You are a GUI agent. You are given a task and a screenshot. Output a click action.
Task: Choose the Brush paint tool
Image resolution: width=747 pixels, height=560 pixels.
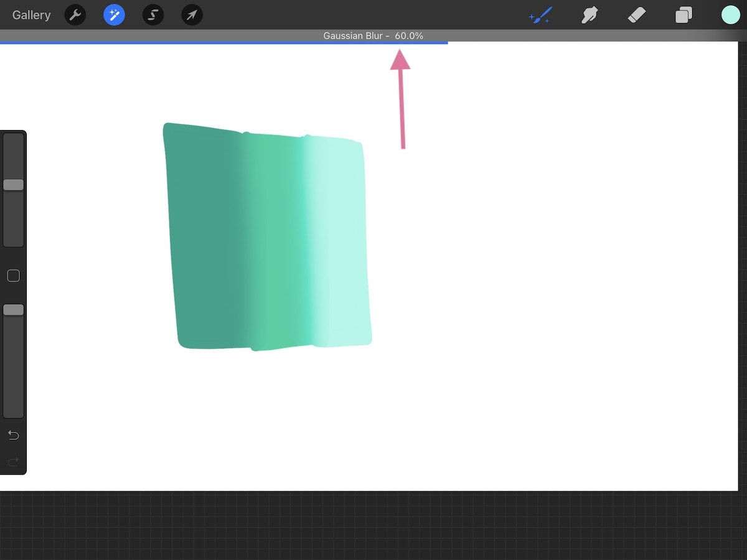540,15
